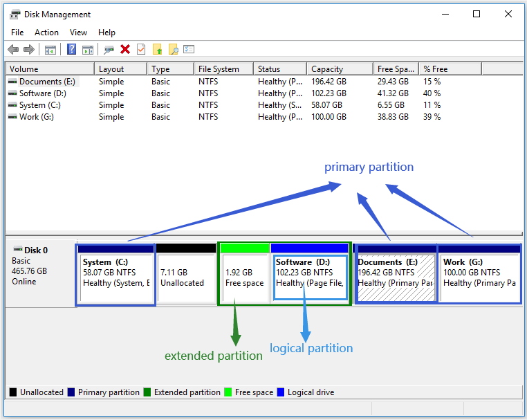The image size is (527, 420).
Task: Click the 6.55 GB free space cell
Action: [391, 105]
